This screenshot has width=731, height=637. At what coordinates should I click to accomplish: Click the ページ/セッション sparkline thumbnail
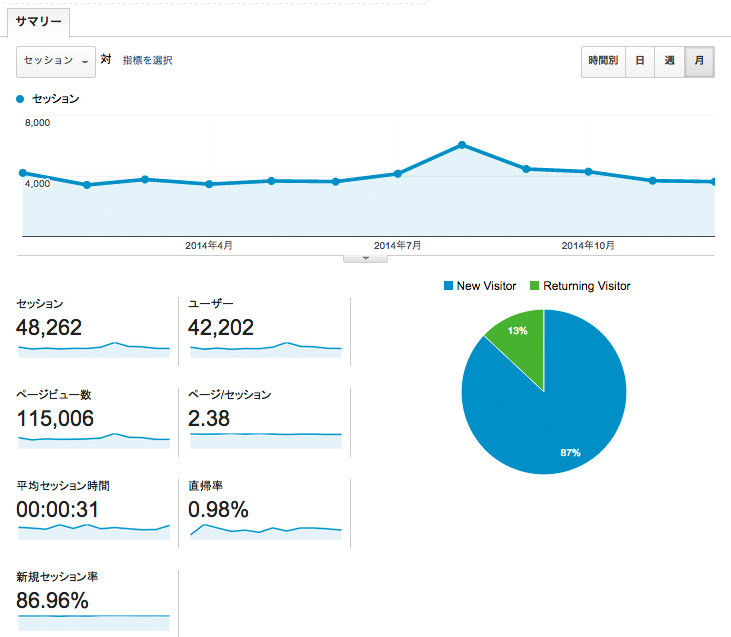[266, 441]
